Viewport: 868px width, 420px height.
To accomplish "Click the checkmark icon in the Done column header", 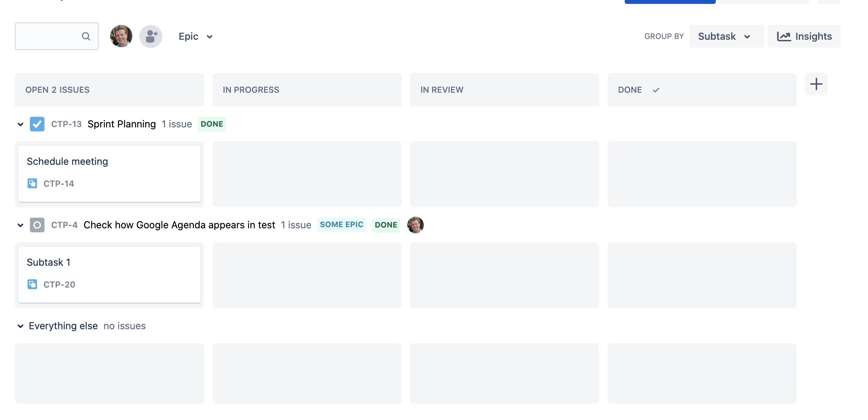I will [x=656, y=90].
